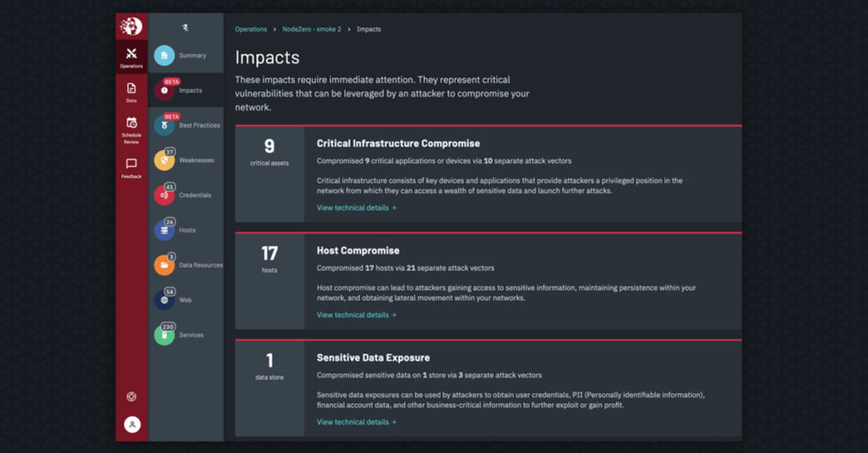Click the Horizon3 logo at top of sidebar
This screenshot has height=453, width=868.
tap(131, 26)
